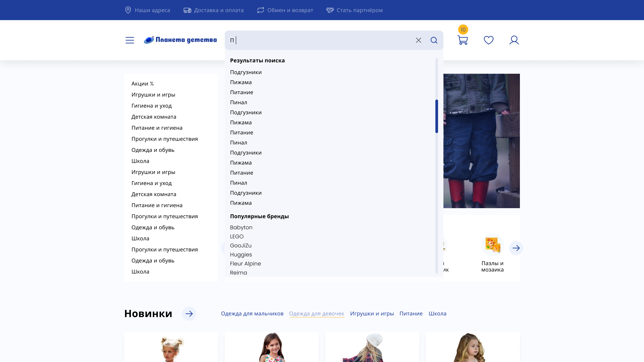The height and width of the screenshot is (362, 644).
Task: Switch to Игрушки и игры tab in Новинки
Action: point(372,314)
